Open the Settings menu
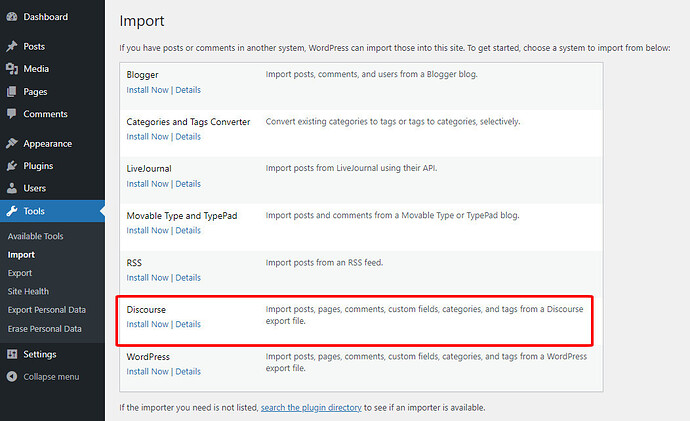690x421 pixels. click(40, 354)
